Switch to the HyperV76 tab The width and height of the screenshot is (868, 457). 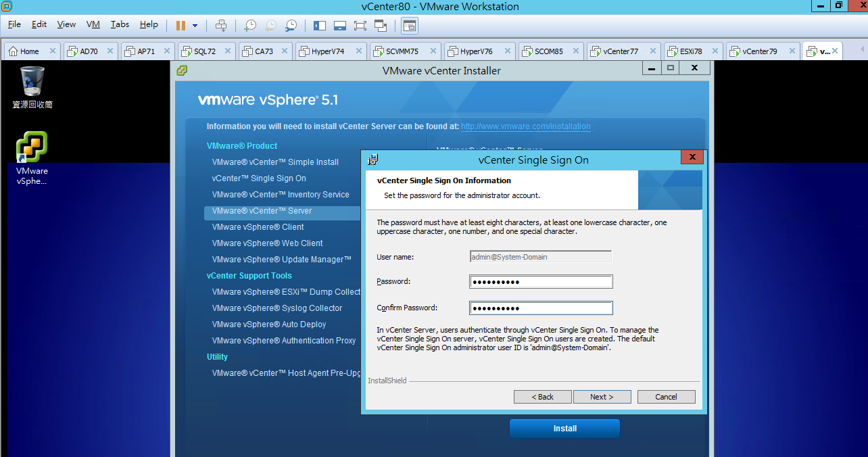tap(476, 51)
